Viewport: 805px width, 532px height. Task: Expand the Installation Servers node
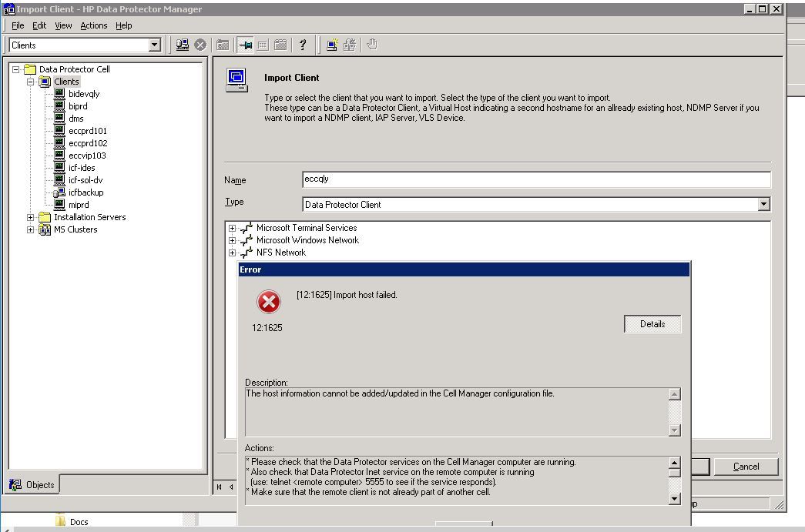click(x=30, y=218)
